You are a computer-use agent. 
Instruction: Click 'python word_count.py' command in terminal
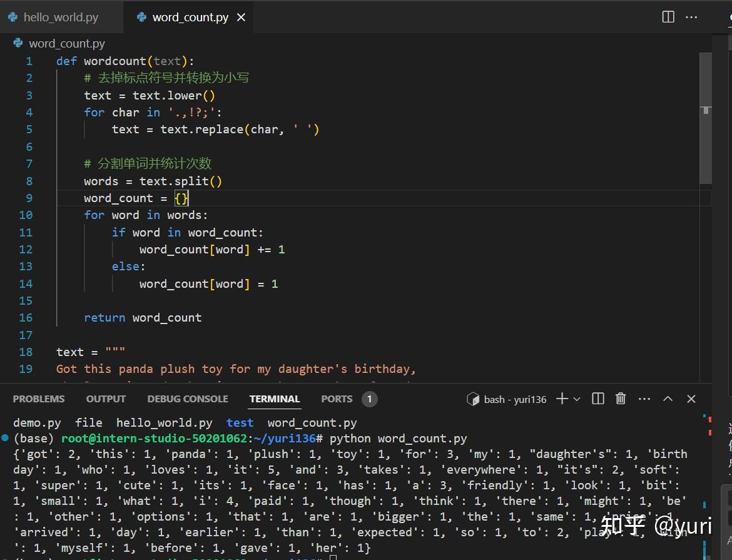[398, 439]
